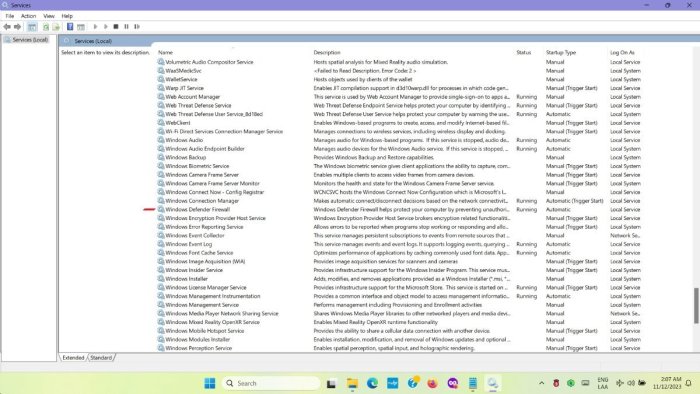The width and height of the screenshot is (700, 394).
Task: Click the vertical scrollbar thumb of services list
Action: (x=696, y=306)
